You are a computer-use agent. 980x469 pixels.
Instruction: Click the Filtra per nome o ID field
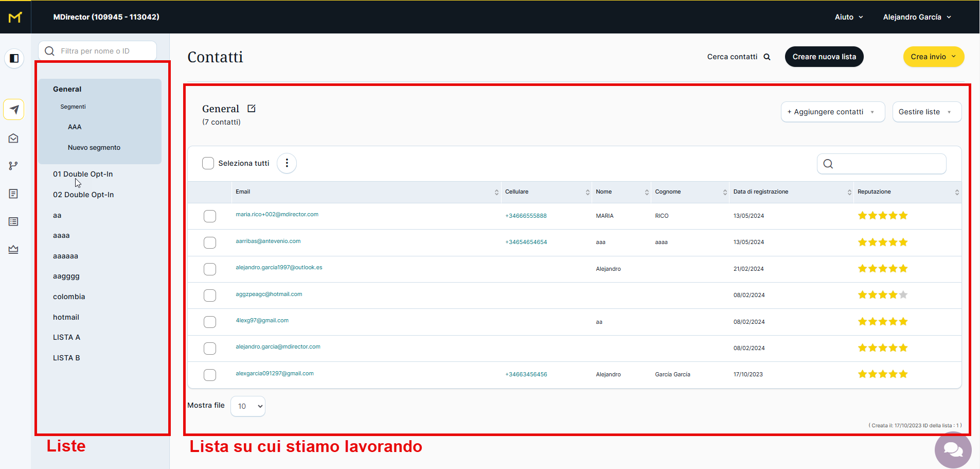[x=103, y=51]
